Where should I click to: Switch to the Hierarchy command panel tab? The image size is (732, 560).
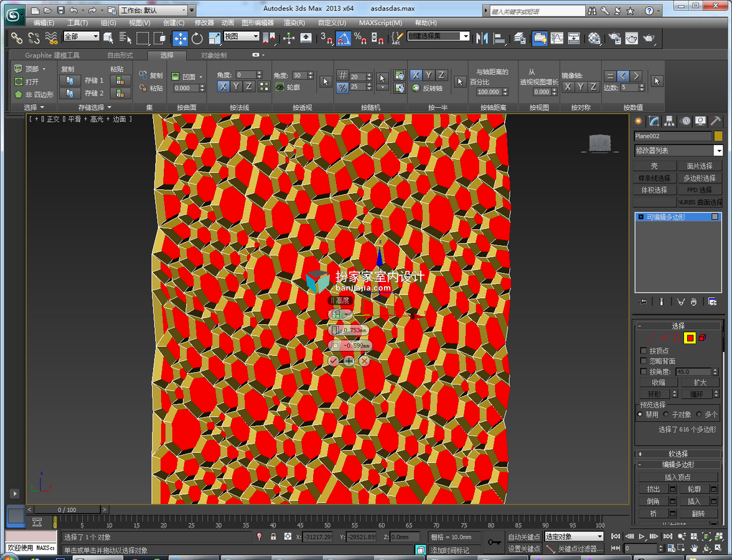pyautogui.click(x=670, y=121)
